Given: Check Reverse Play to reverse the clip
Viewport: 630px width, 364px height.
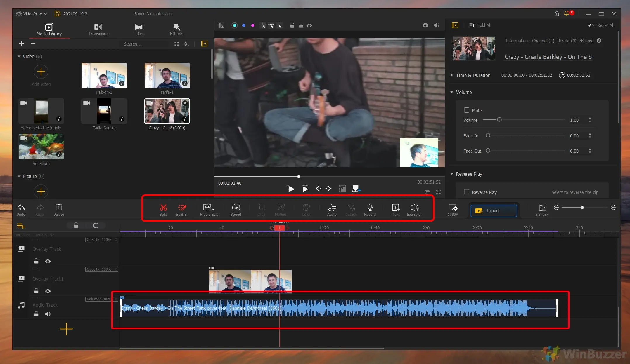Looking at the screenshot, I should click(x=467, y=192).
